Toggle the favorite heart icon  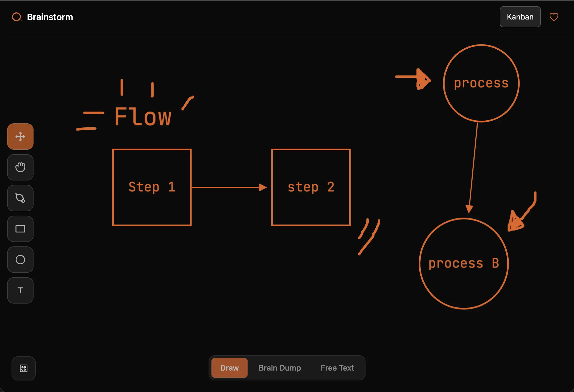[x=554, y=17]
